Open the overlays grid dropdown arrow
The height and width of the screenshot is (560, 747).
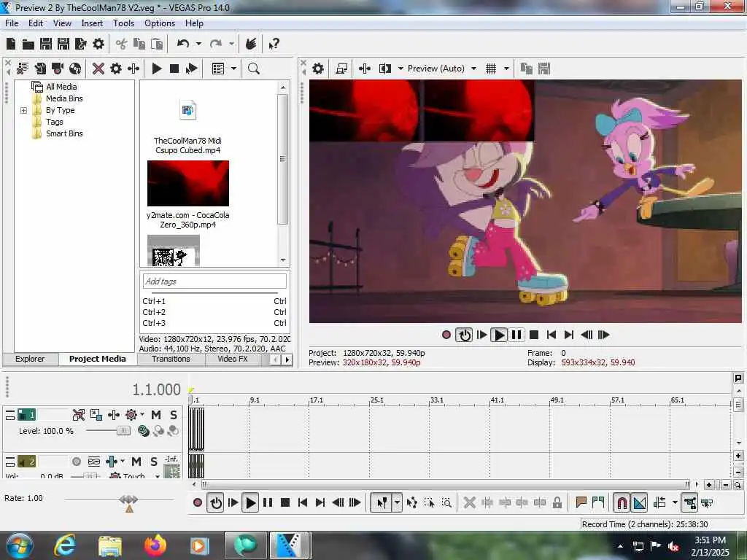coord(506,69)
